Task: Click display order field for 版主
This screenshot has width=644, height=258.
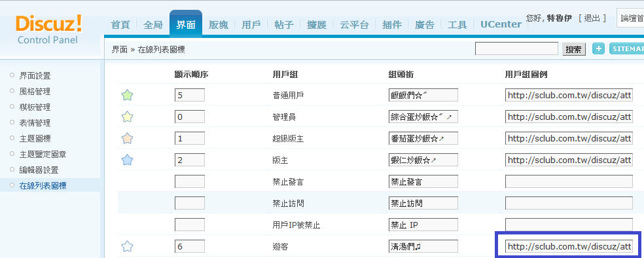Action: pyautogui.click(x=189, y=160)
